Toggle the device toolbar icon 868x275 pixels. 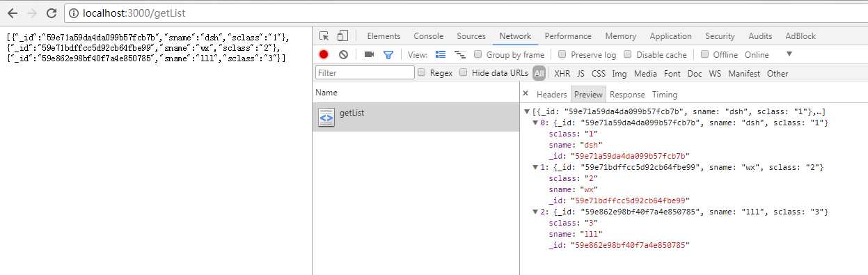tap(342, 36)
